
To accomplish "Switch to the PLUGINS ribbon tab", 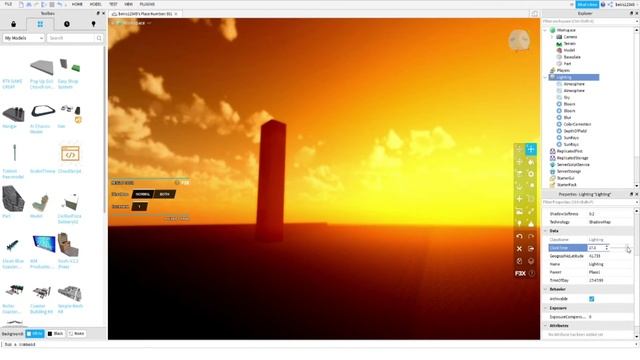I will (x=147, y=4).
